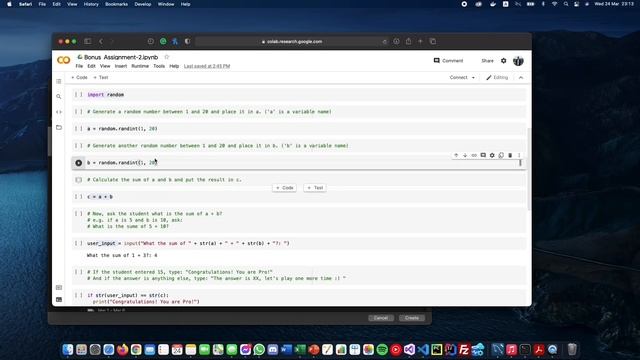Mirror cell in tab icon
Screen dimensions: 640x360
click(x=501, y=156)
